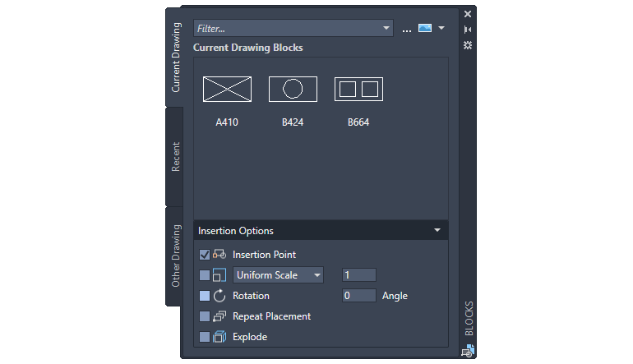Click the Insertion Point label text
633x364 pixels.
(264, 255)
